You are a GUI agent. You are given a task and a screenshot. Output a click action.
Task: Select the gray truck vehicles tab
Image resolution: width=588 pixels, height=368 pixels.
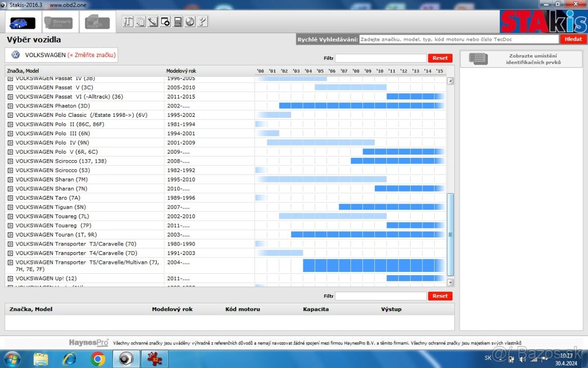pyautogui.click(x=97, y=23)
